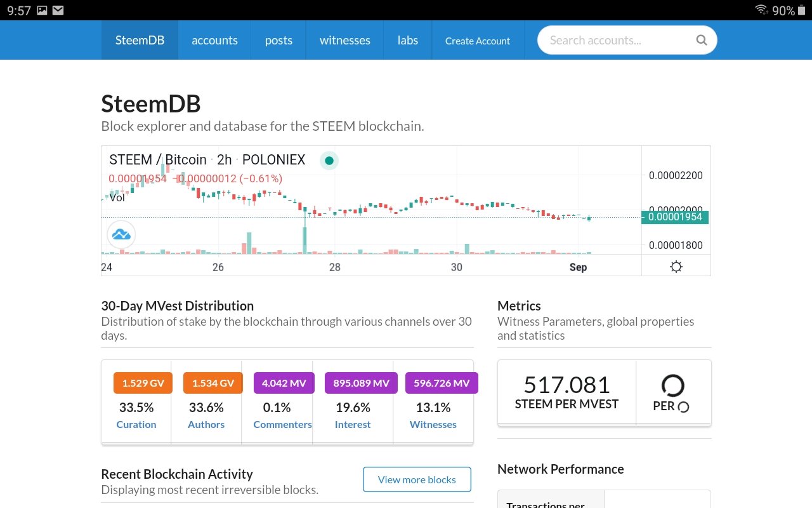
Task: Click the large loading spinner above PER
Action: tap(672, 385)
